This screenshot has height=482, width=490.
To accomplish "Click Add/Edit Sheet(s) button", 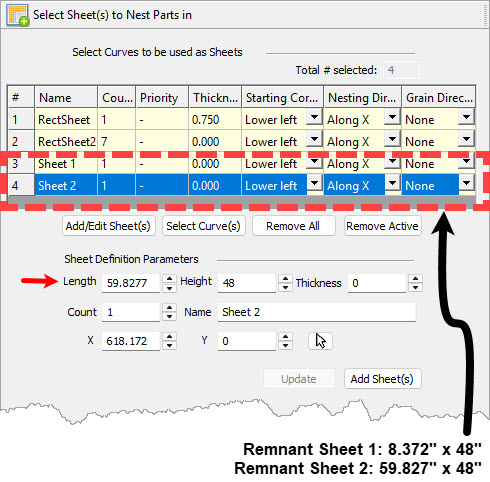I will pos(108,226).
